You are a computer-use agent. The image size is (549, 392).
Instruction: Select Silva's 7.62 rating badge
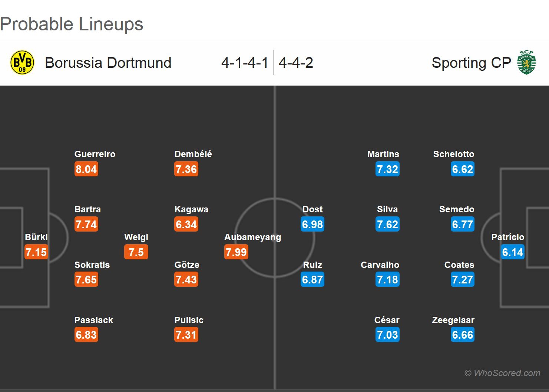pyautogui.click(x=387, y=225)
